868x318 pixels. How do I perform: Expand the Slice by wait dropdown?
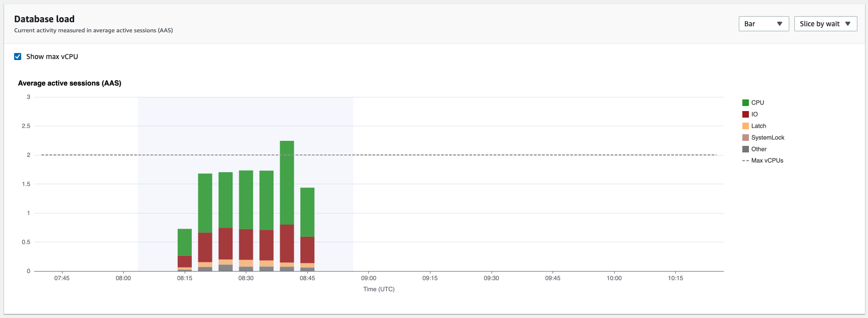pyautogui.click(x=825, y=24)
